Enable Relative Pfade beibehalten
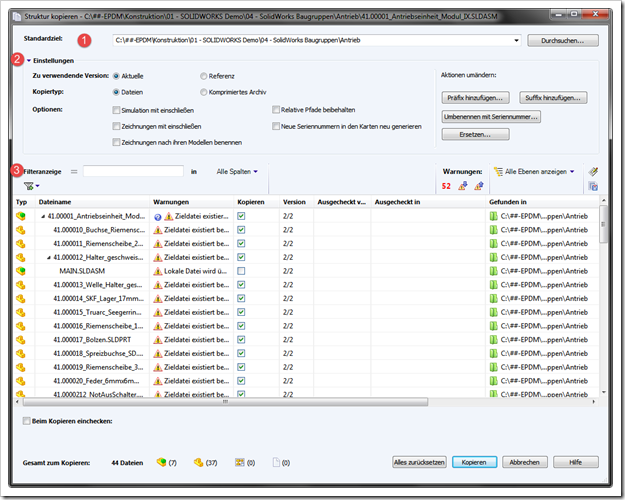The image size is (625, 500). pyautogui.click(x=276, y=110)
